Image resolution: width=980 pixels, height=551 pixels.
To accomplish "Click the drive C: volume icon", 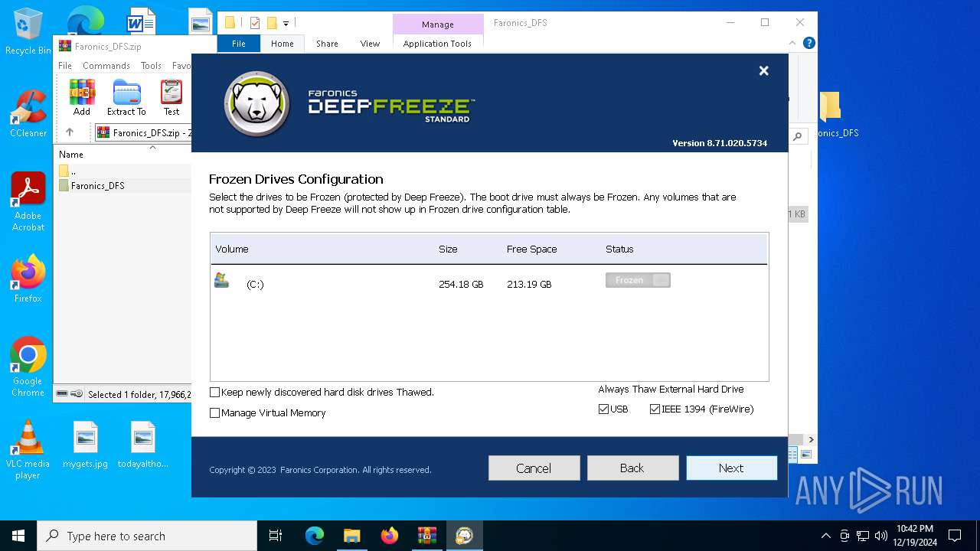I will [221, 280].
